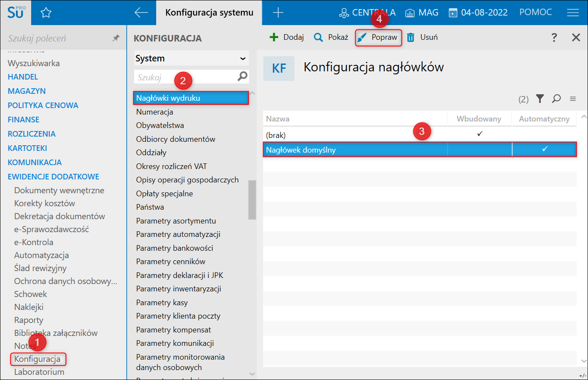Select the Konfiguracja systemu tab
This screenshot has width=588, height=380.
209,13
